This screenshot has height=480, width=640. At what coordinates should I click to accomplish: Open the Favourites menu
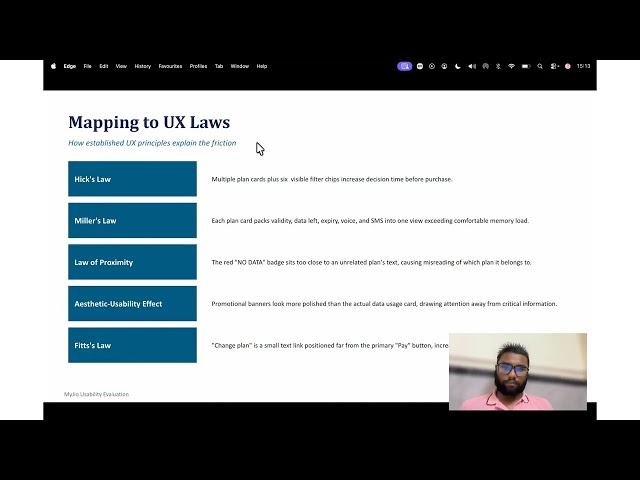(x=170, y=66)
